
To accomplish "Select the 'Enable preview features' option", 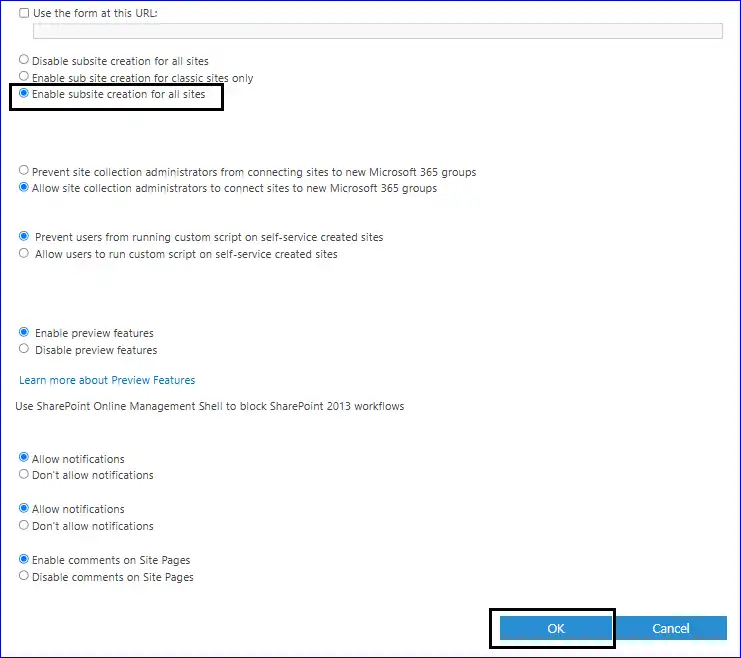I will [24, 332].
